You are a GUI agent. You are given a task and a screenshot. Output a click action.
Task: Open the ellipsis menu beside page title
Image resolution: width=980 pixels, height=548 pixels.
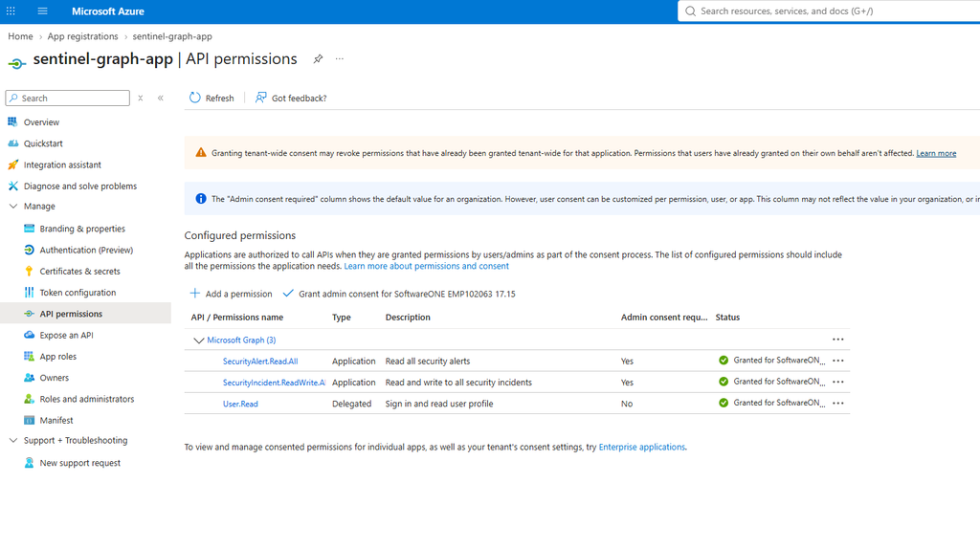tap(340, 58)
